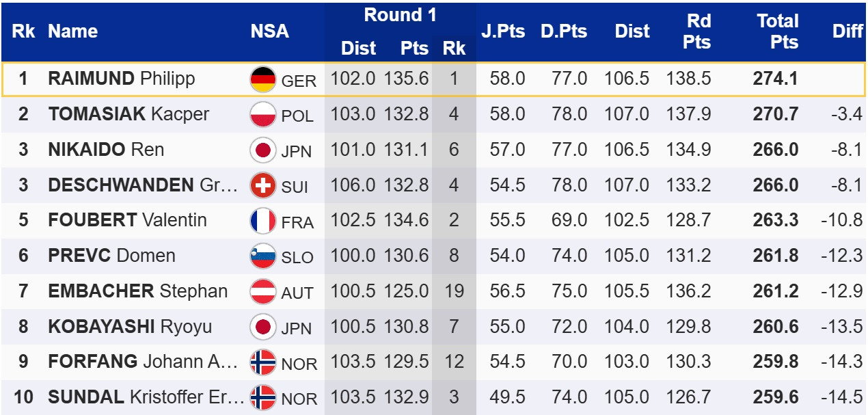This screenshot has width=868, height=415.
Task: Click the Austrian flag icon beside EMBACHER
Action: pos(263,292)
